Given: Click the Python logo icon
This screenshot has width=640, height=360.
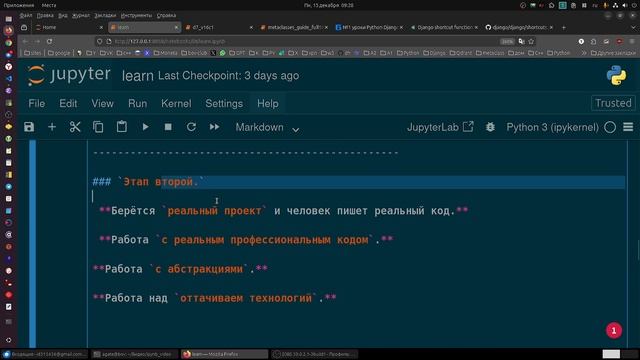Looking at the screenshot, I should click(616, 76).
